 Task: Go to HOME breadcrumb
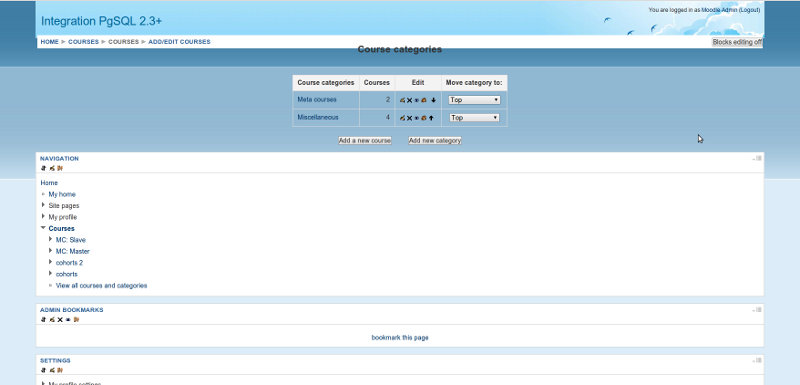pyautogui.click(x=49, y=42)
